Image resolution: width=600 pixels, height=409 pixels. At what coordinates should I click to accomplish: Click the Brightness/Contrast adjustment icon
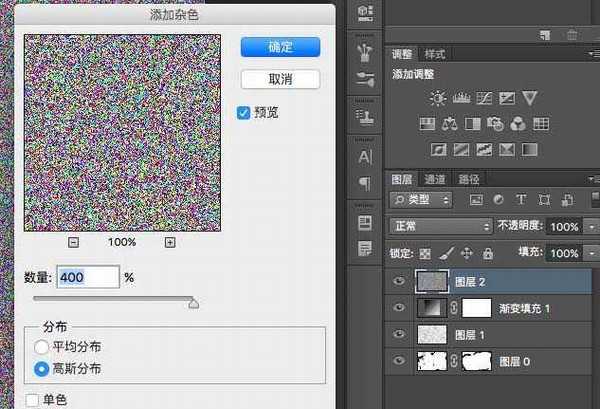437,98
